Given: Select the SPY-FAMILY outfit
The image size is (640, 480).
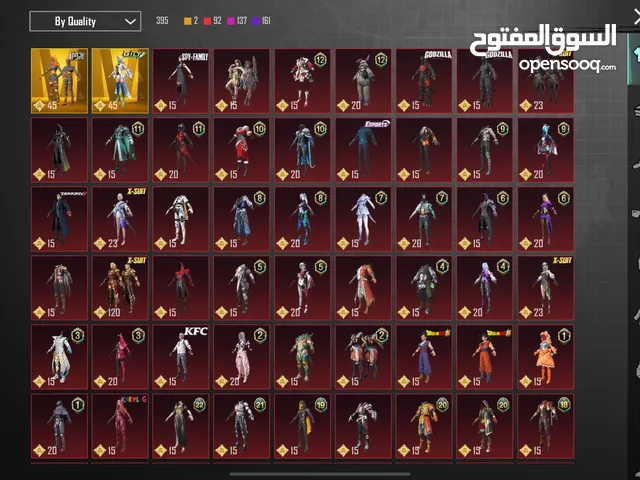Looking at the screenshot, I should pyautogui.click(x=181, y=81).
